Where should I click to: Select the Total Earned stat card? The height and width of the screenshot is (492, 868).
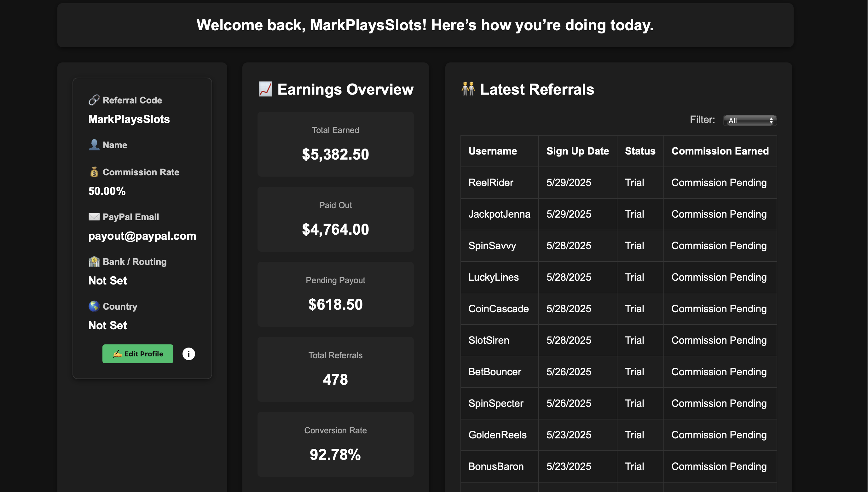coord(335,144)
